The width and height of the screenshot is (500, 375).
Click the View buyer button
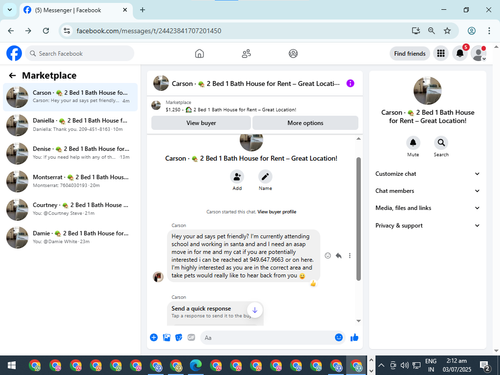pos(201,123)
